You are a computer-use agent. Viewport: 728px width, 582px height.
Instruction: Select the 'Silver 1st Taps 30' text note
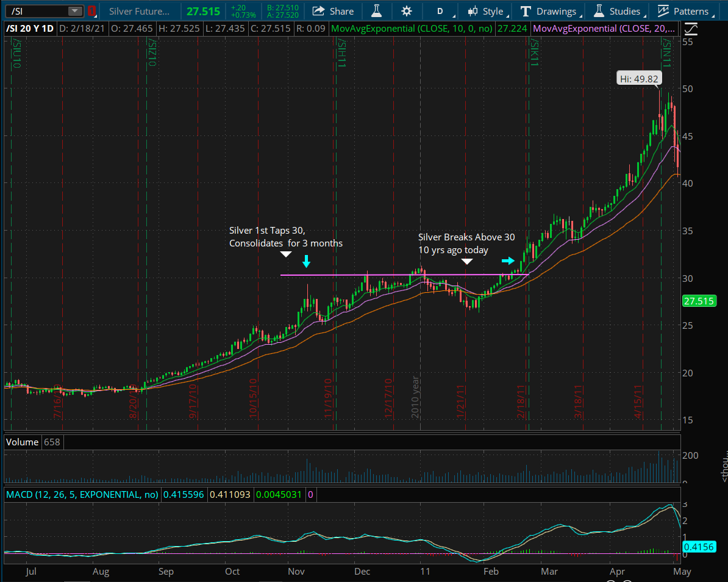click(285, 237)
